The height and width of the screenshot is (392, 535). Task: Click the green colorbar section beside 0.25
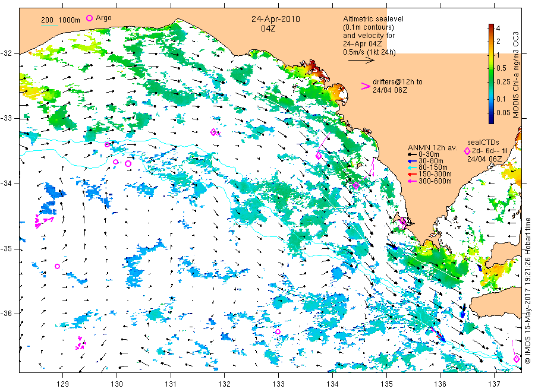tap(491, 82)
